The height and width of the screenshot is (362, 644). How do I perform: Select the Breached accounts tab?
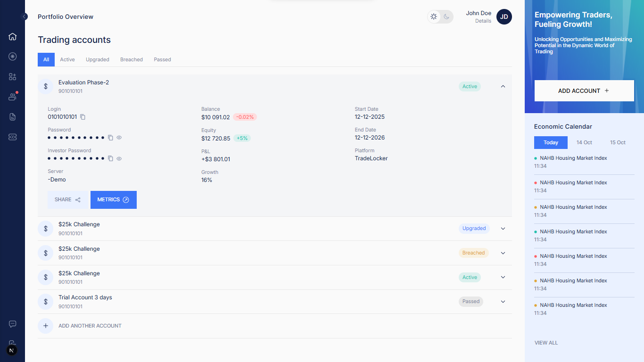tap(131, 59)
